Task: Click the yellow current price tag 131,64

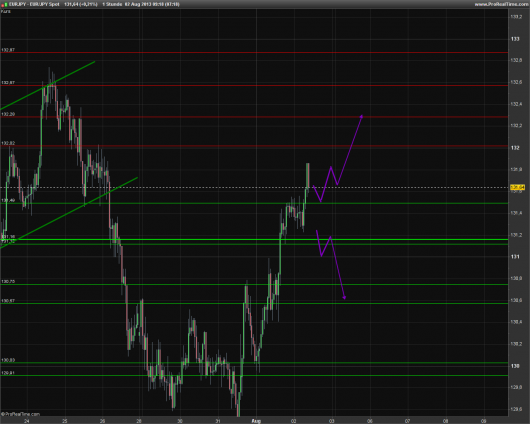Action: tap(517, 187)
